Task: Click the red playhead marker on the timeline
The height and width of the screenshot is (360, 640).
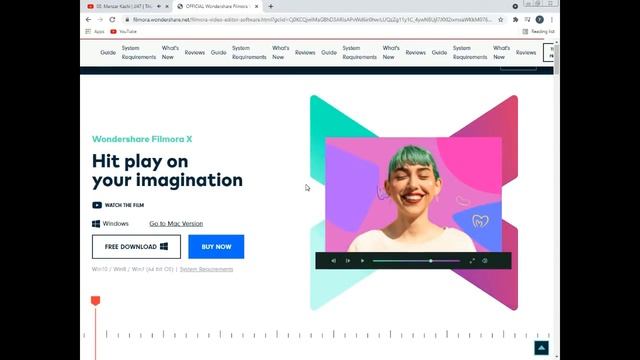Action: (x=96, y=301)
